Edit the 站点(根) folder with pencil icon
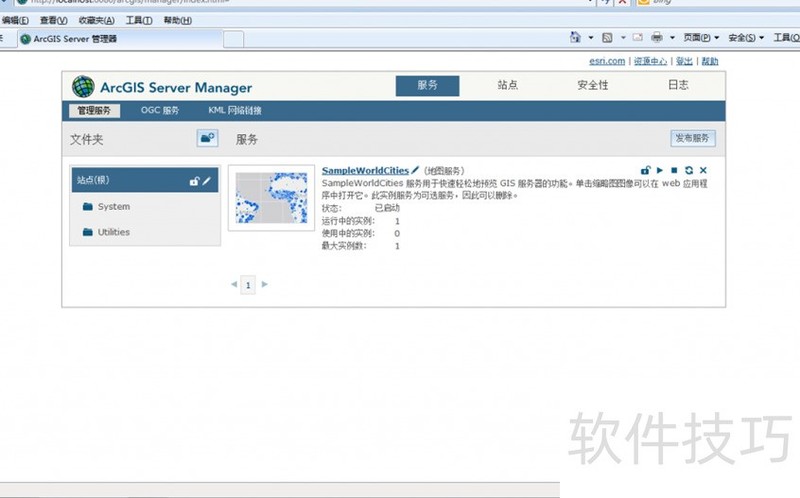The width and height of the screenshot is (800, 498). coord(207,181)
